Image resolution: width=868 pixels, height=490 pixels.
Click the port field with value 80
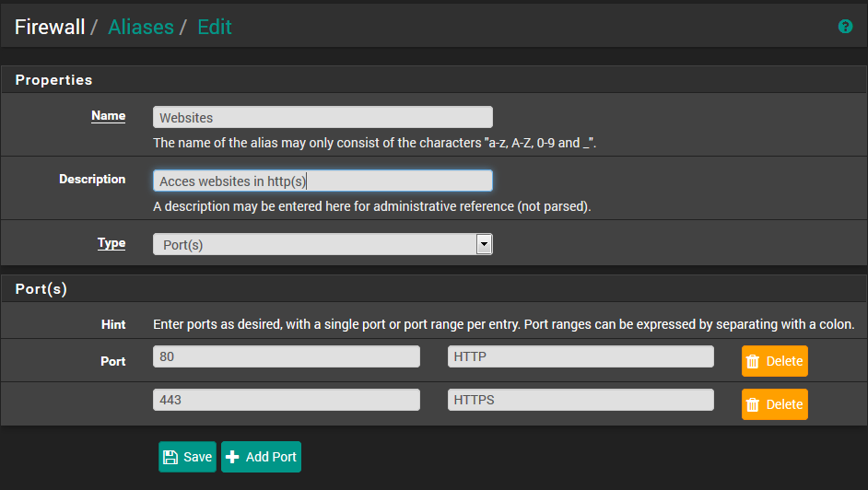click(286, 356)
